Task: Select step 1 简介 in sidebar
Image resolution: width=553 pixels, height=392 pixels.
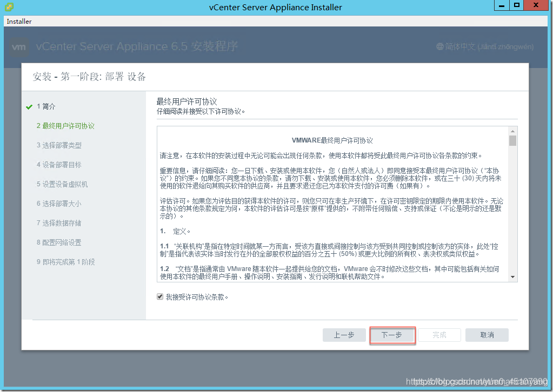Action: tap(46, 106)
